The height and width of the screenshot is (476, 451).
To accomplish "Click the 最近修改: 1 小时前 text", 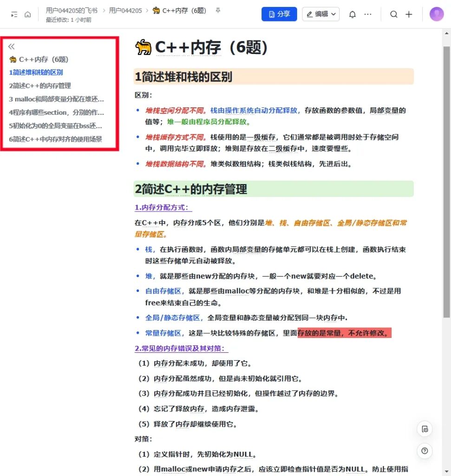I will pos(69,20).
